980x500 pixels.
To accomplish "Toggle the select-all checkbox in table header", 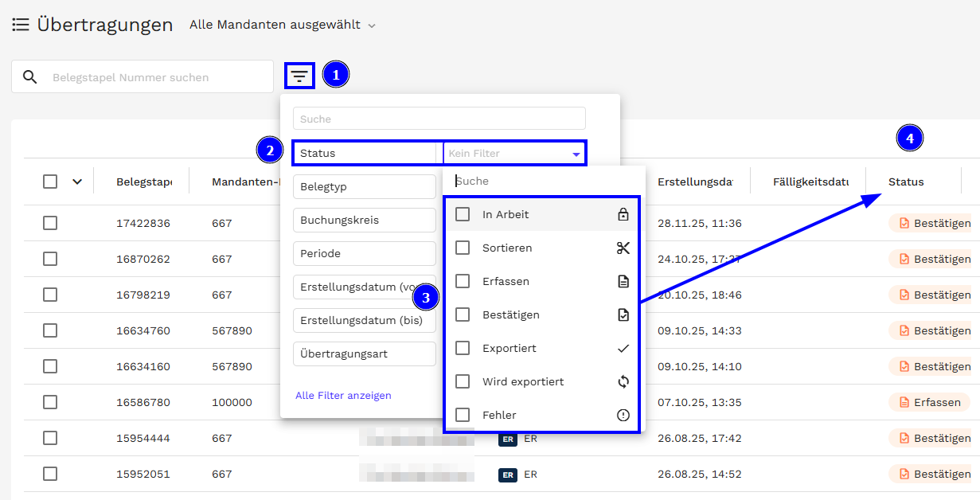I will tap(50, 182).
